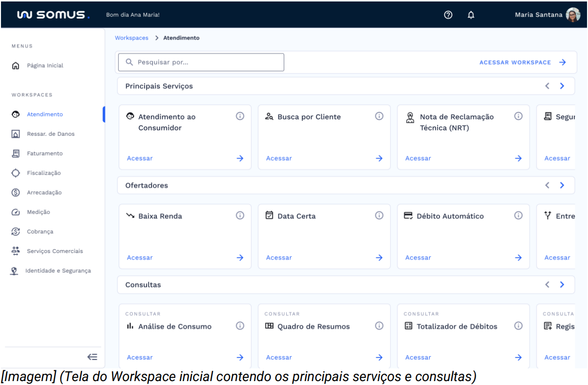
Task: Click arrow on Nota de Reclamação Técnica card
Action: tap(518, 158)
